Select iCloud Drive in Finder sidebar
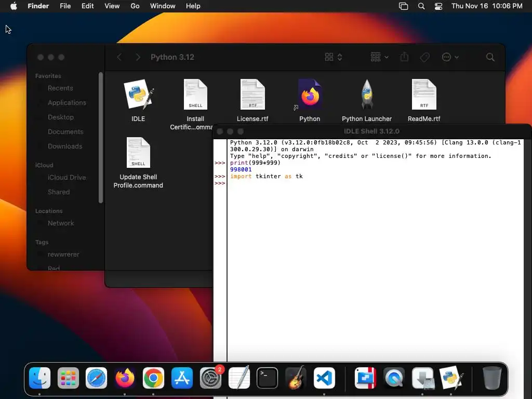The width and height of the screenshot is (532, 399). 66,178
